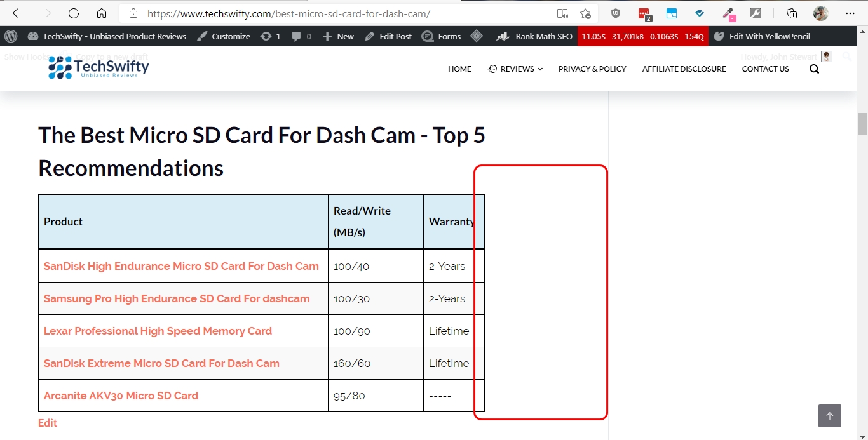Expand the REVIEWS dropdown menu
868x440 pixels.
click(x=515, y=69)
